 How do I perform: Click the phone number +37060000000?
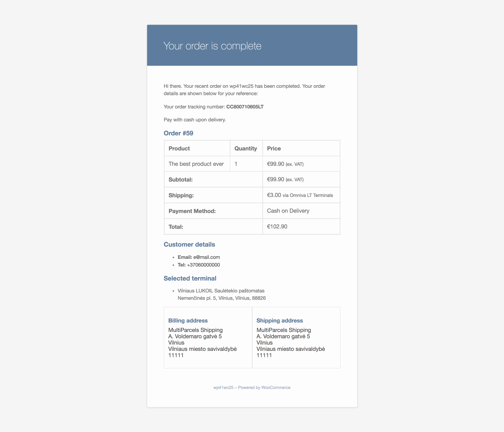point(203,265)
